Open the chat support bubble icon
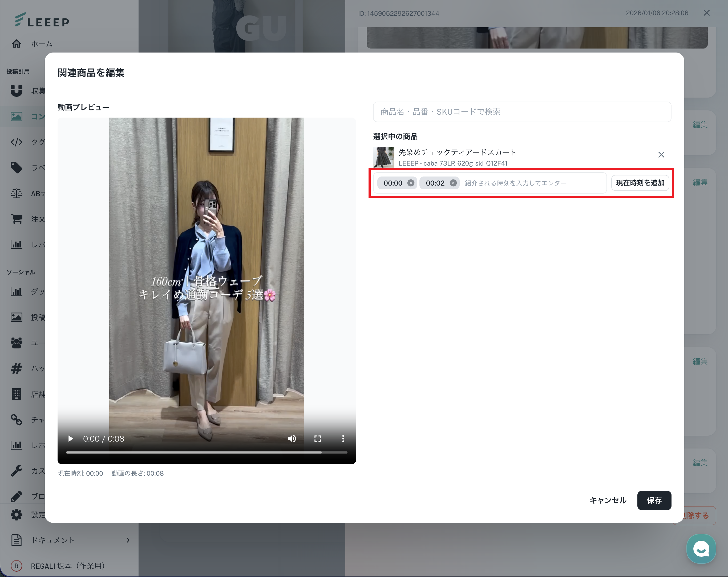The height and width of the screenshot is (577, 728). [x=701, y=549]
